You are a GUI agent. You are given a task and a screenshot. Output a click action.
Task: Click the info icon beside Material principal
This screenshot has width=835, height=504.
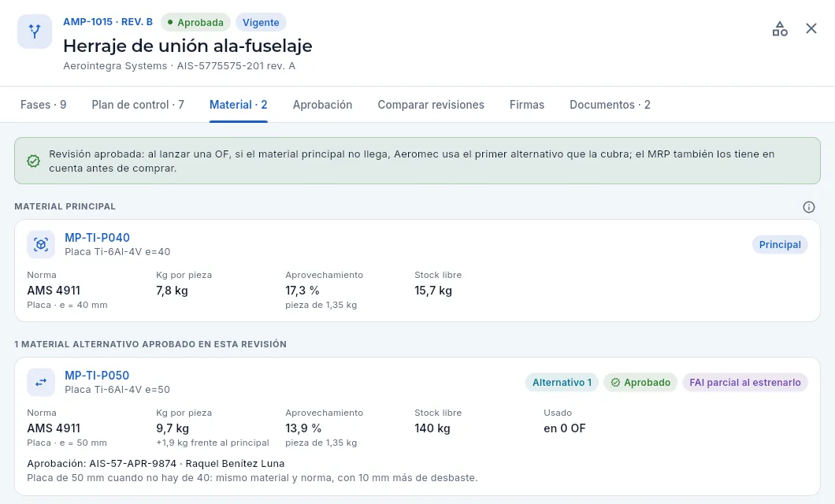click(809, 207)
